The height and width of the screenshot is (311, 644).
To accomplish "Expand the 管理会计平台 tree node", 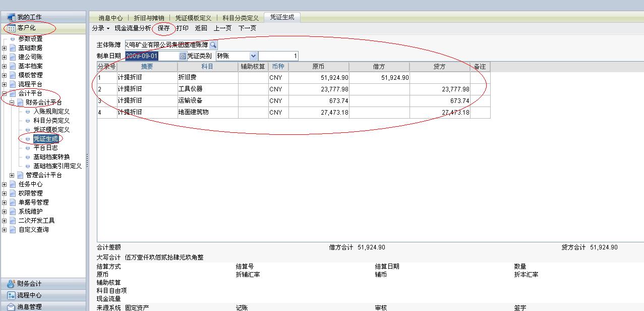I will point(12,175).
